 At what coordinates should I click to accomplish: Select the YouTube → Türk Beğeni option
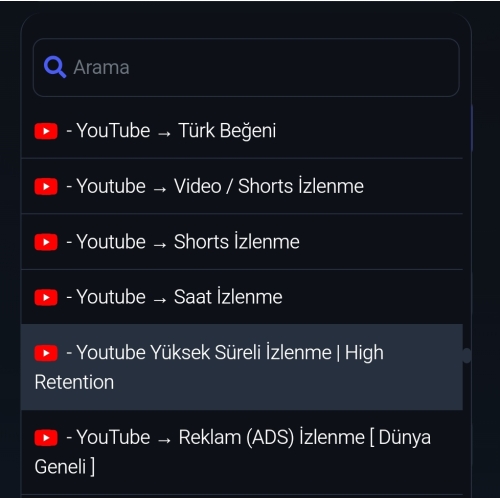(x=242, y=130)
